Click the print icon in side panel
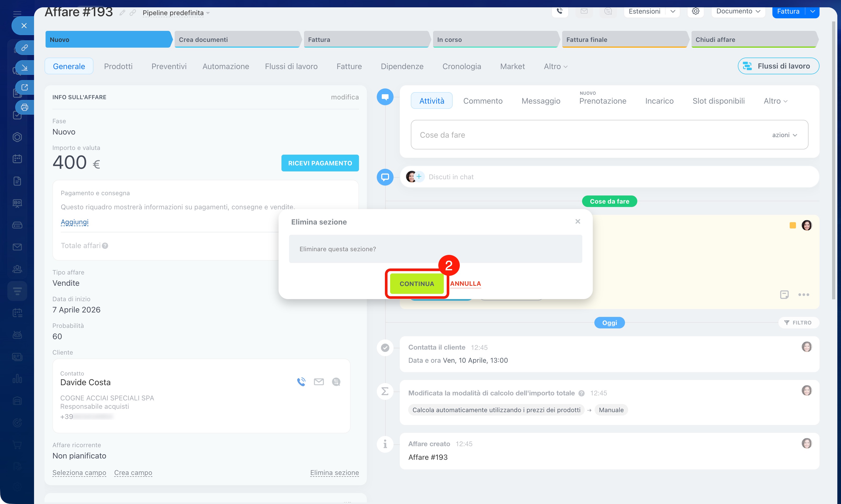 coord(24,107)
